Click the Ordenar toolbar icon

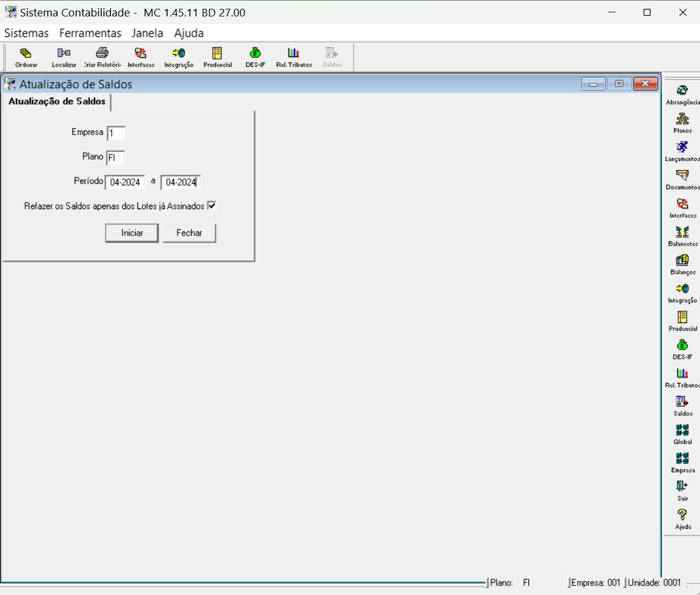(x=26, y=58)
